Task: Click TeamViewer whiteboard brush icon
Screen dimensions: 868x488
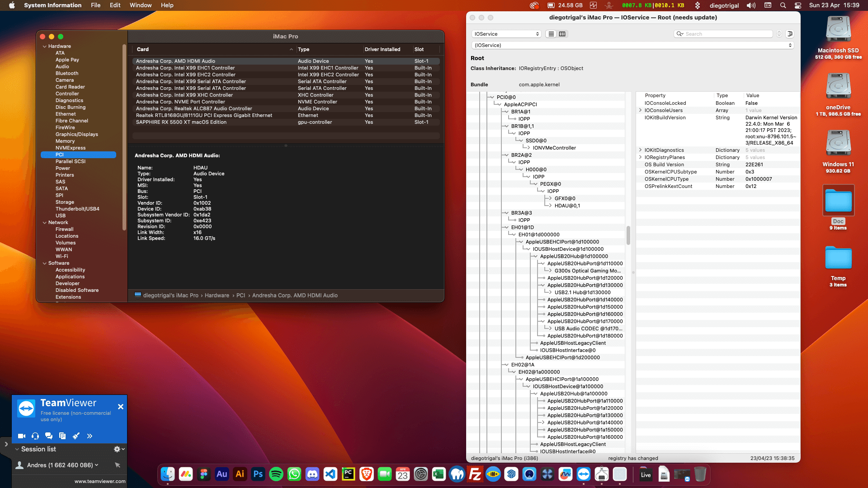Action: click(76, 436)
